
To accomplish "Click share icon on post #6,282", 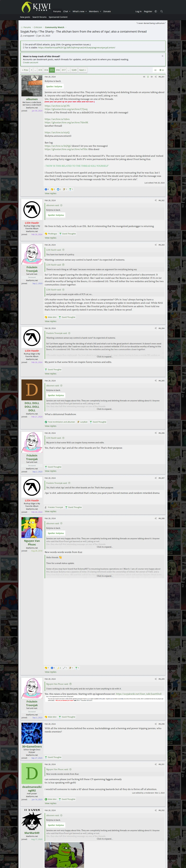I will click(156, 201).
